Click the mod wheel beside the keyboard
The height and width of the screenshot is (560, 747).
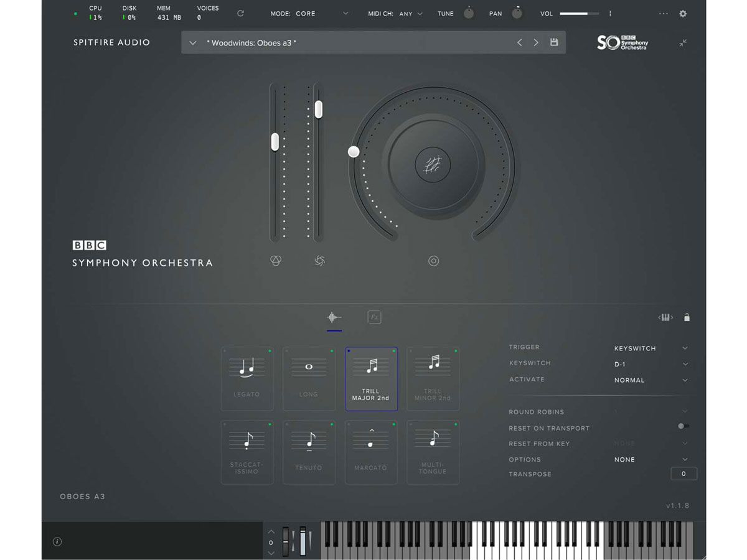(x=303, y=541)
